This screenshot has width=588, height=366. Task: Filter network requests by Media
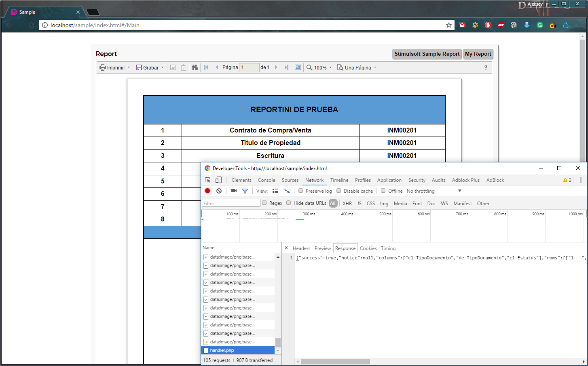[x=400, y=204]
